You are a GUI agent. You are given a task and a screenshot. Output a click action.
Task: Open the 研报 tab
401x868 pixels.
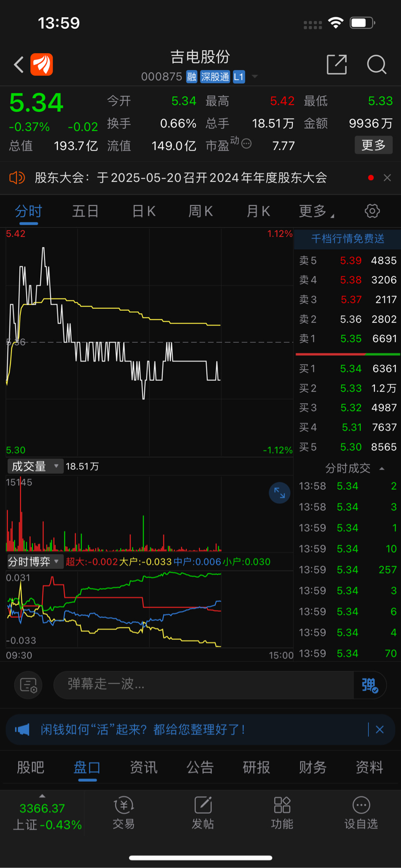pos(256,767)
